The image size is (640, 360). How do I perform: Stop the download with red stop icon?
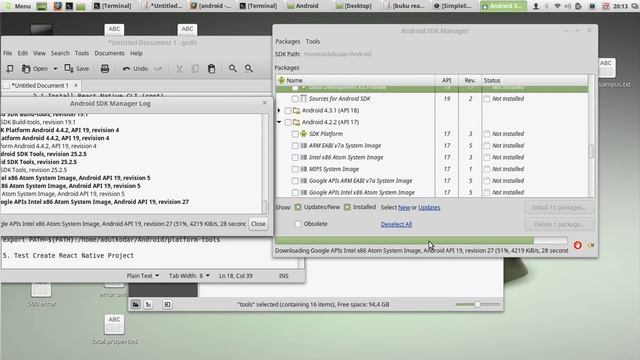pos(578,245)
